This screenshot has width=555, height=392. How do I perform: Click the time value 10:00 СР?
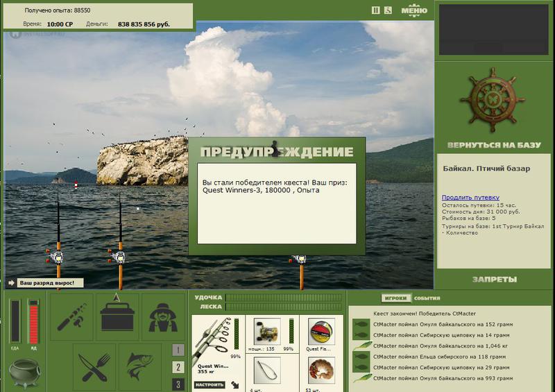(60, 24)
